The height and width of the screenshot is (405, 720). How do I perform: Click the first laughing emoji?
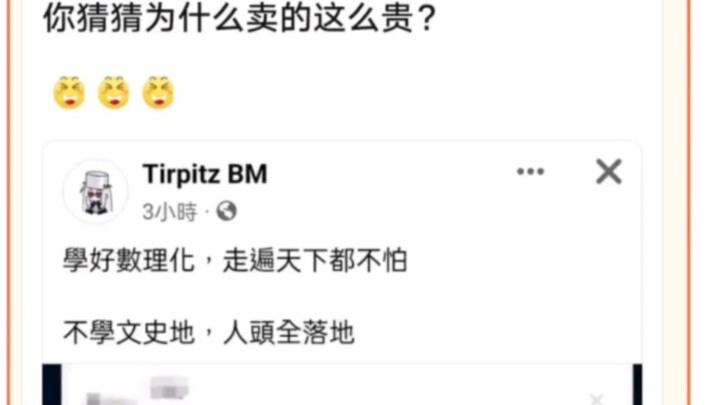[x=69, y=93]
